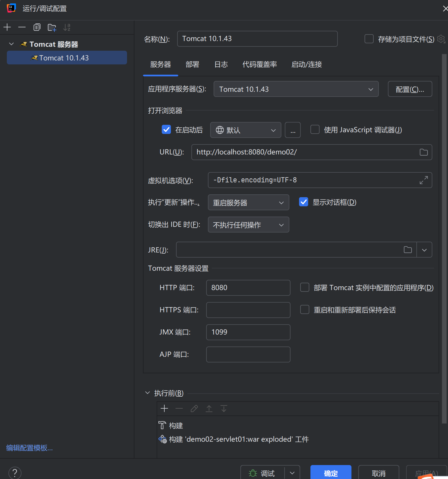Switch to the 日志 tab
The height and width of the screenshot is (479, 448).
(x=221, y=64)
